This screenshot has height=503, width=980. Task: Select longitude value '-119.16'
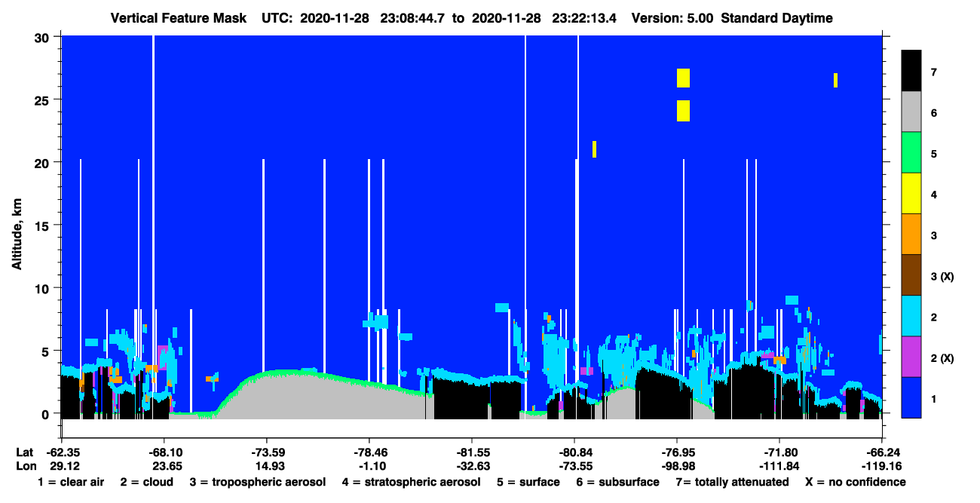point(882,465)
